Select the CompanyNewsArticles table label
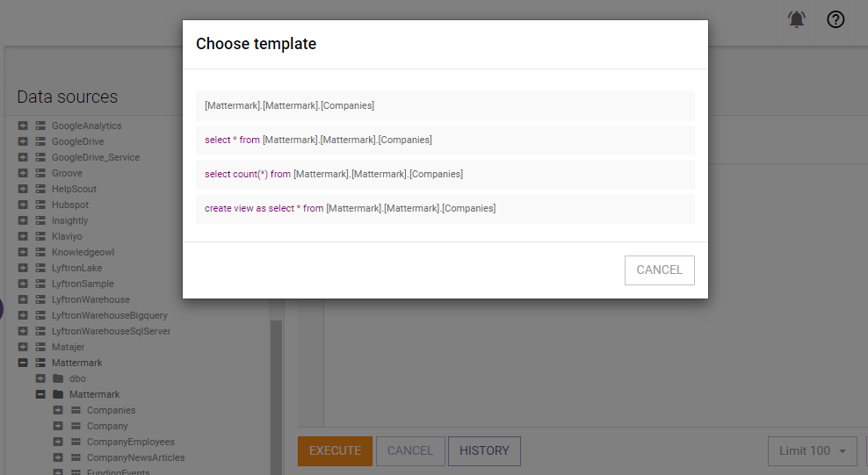The width and height of the screenshot is (868, 475). pyautogui.click(x=135, y=457)
